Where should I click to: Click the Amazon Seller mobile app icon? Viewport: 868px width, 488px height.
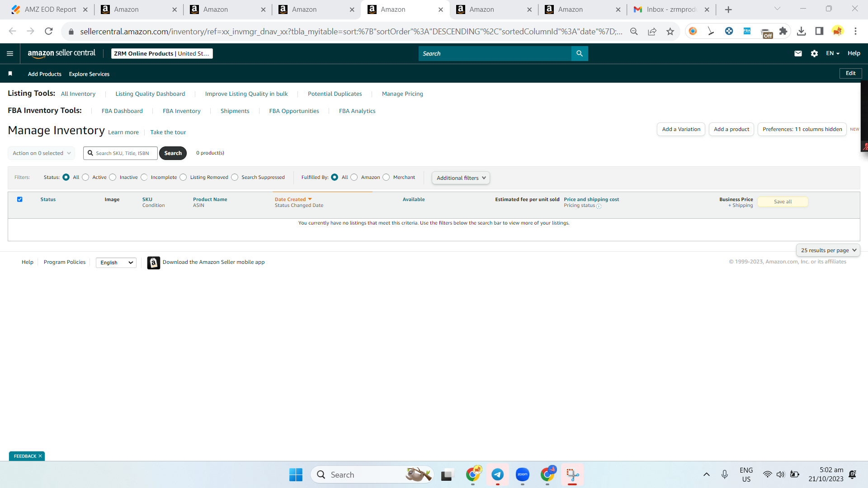[x=154, y=263]
